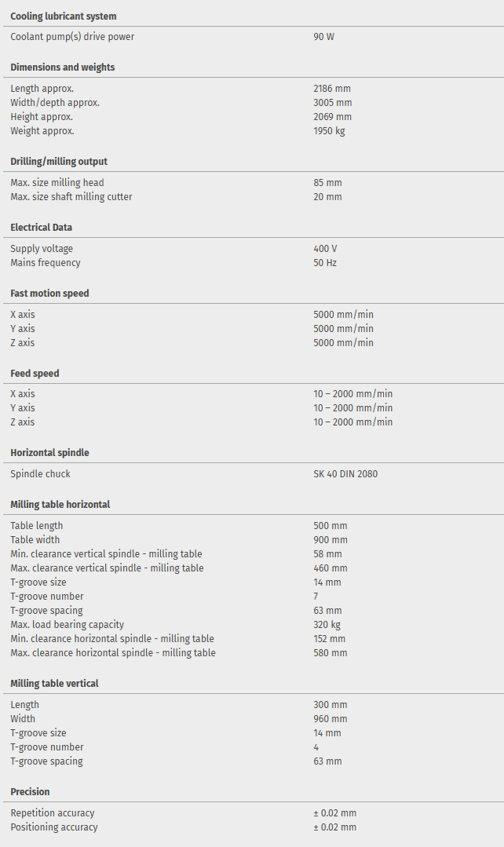This screenshot has height=847, width=504.
Task: Click the Mains frequency label
Action: click(46, 263)
